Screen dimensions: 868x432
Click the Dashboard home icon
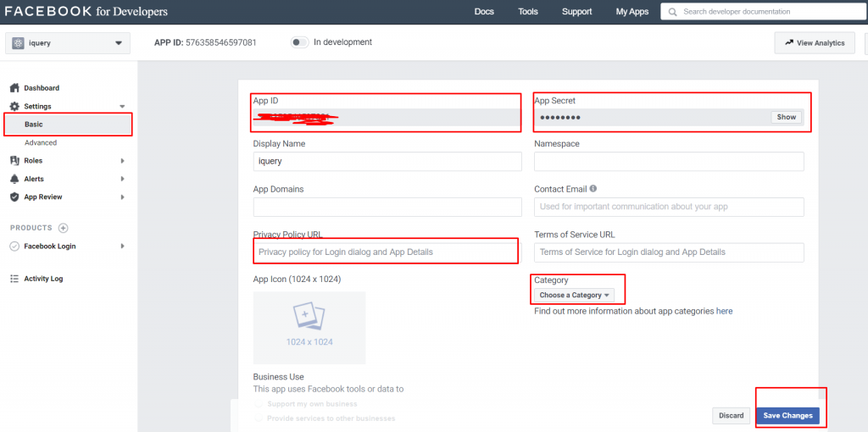[x=15, y=88]
